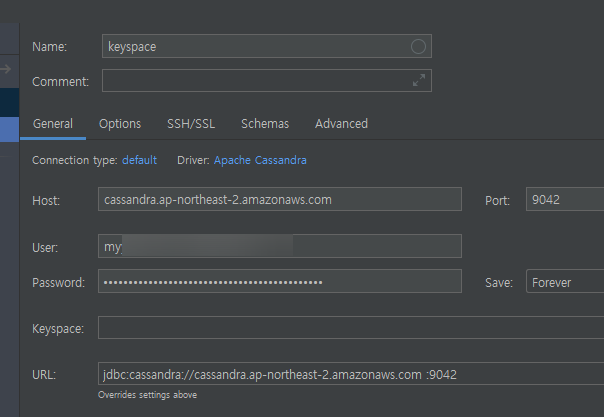Click the color circle in Name field

[x=418, y=46]
